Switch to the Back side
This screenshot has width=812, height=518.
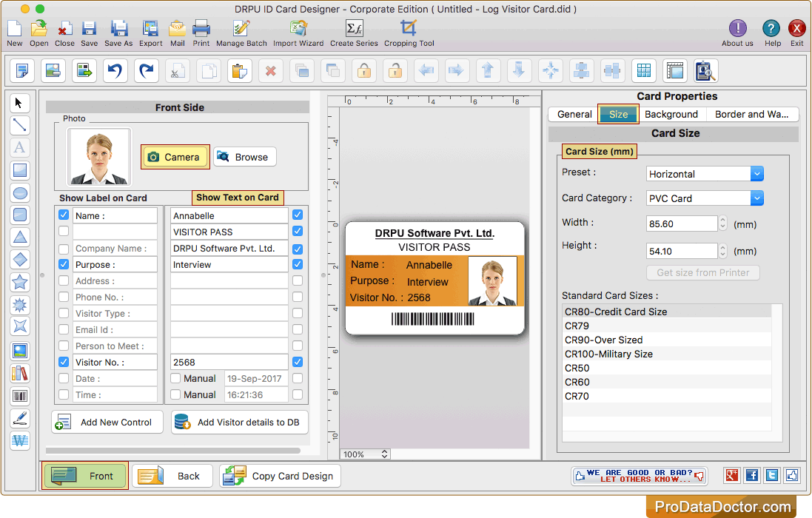(x=172, y=476)
